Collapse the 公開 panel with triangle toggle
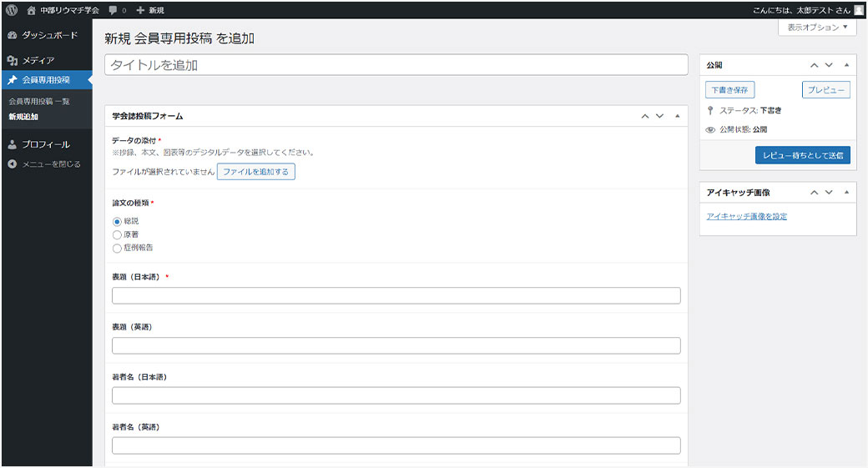 (x=846, y=65)
